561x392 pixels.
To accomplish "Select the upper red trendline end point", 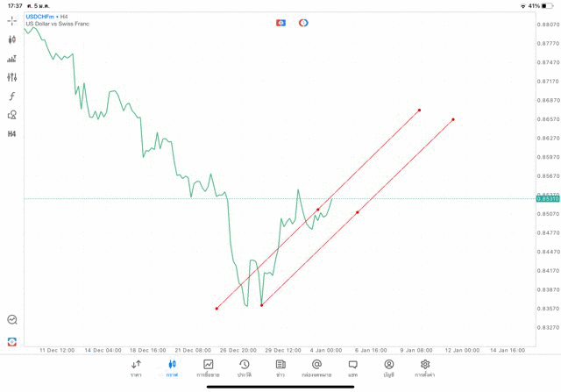I will click(x=420, y=110).
